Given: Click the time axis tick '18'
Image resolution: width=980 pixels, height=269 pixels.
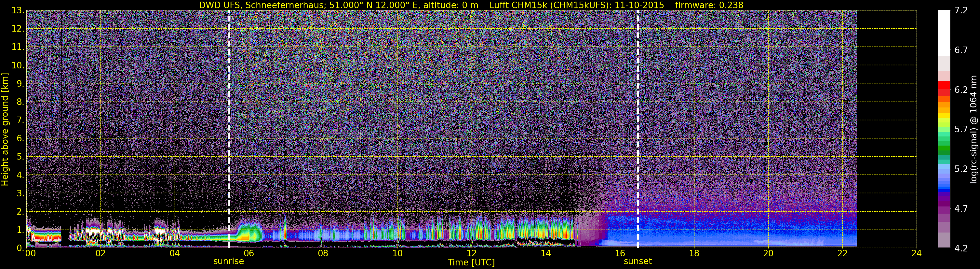Looking at the screenshot, I should (694, 253).
